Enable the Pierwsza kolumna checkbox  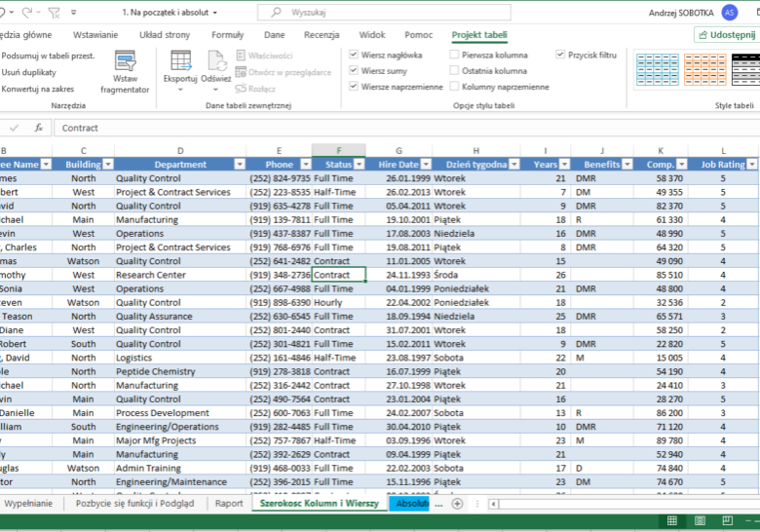tap(454, 56)
